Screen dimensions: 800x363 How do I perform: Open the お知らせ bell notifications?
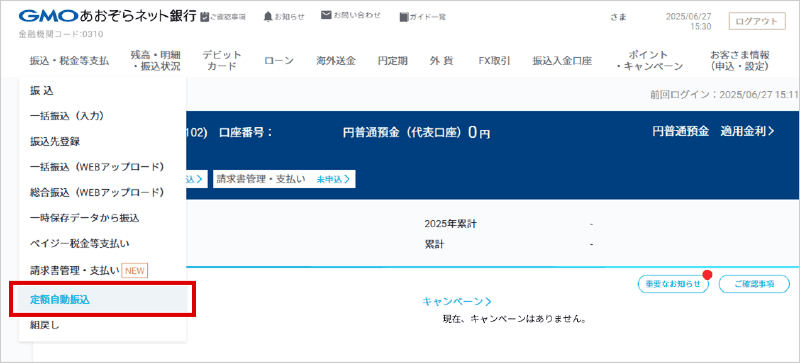point(284,17)
